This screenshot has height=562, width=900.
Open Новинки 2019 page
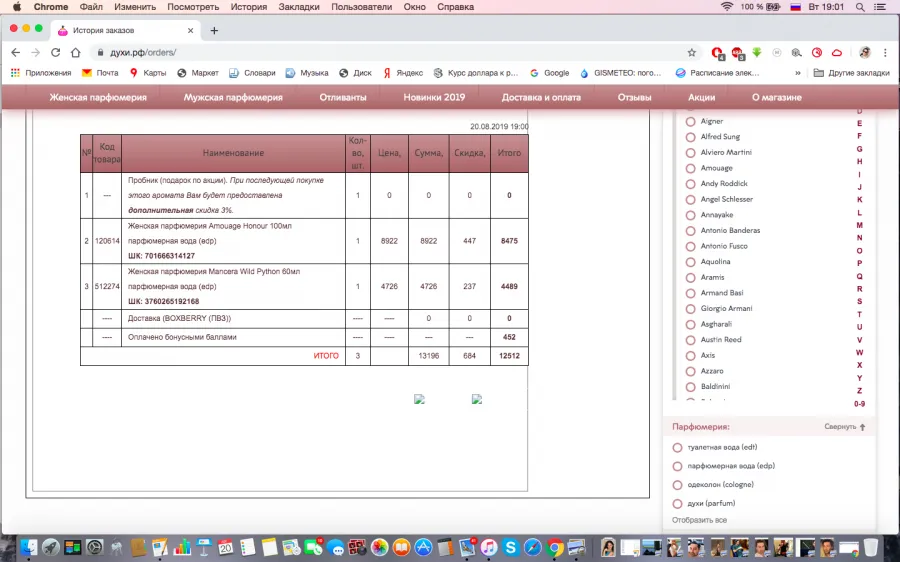tap(434, 97)
